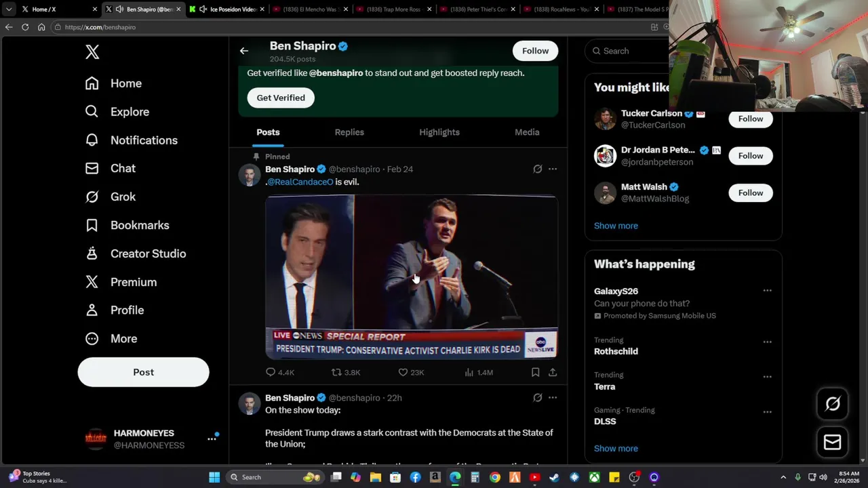The width and height of the screenshot is (868, 488).
Task: Click Grok icon on the pinned post
Action: [537, 169]
